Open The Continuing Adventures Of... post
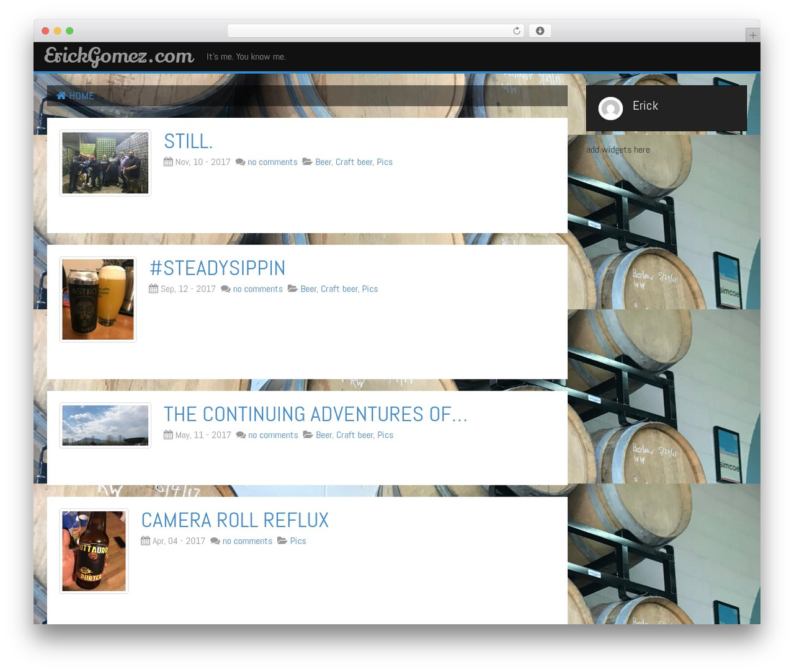 [x=316, y=414]
